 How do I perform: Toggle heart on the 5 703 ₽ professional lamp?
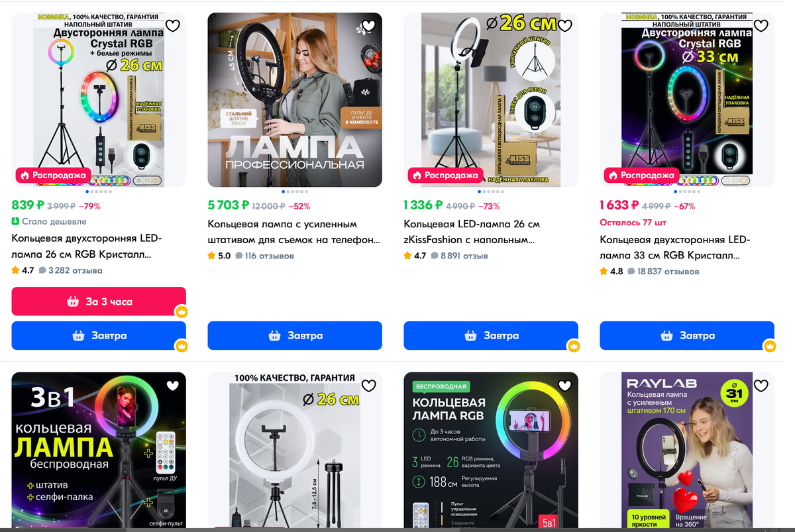coord(369,27)
